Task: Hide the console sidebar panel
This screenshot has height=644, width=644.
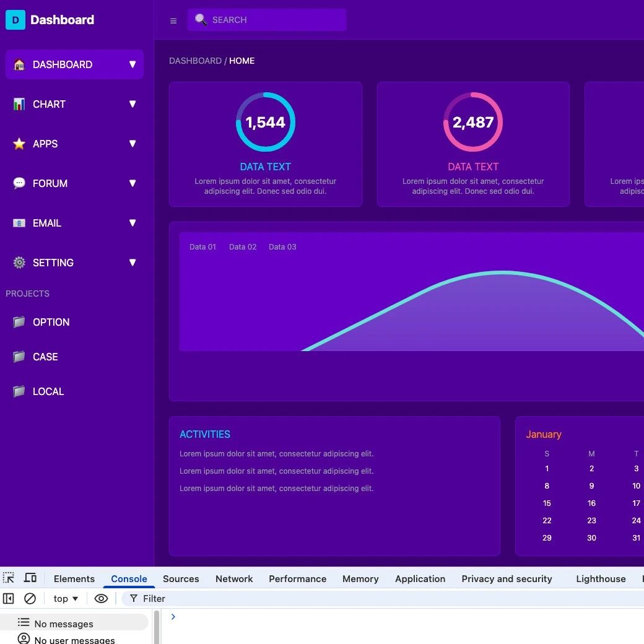Action: (x=9, y=598)
